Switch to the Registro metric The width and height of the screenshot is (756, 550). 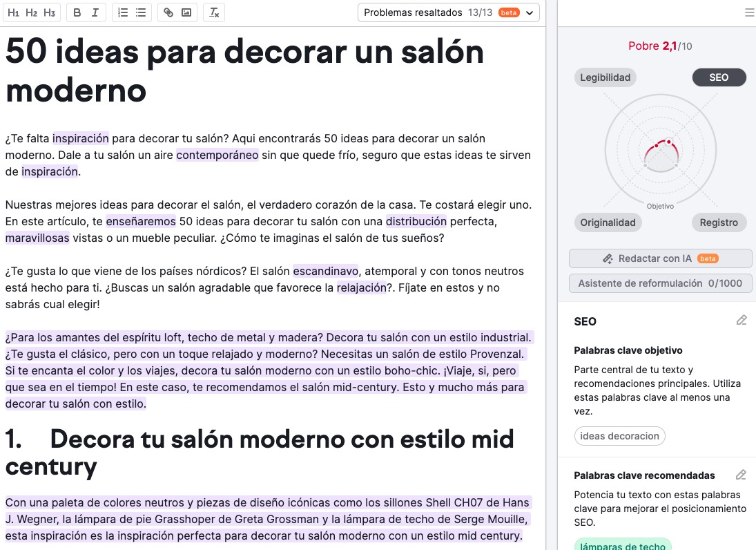[x=719, y=222]
